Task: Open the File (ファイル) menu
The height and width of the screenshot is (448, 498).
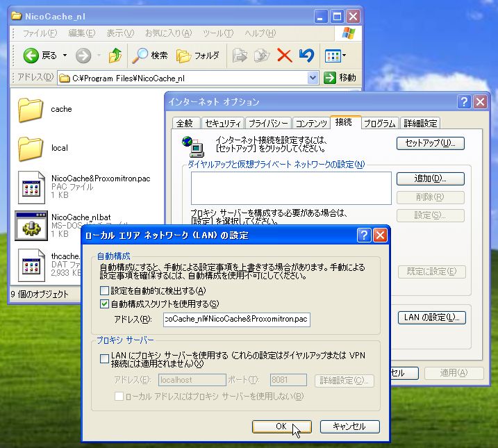Action: click(x=40, y=33)
